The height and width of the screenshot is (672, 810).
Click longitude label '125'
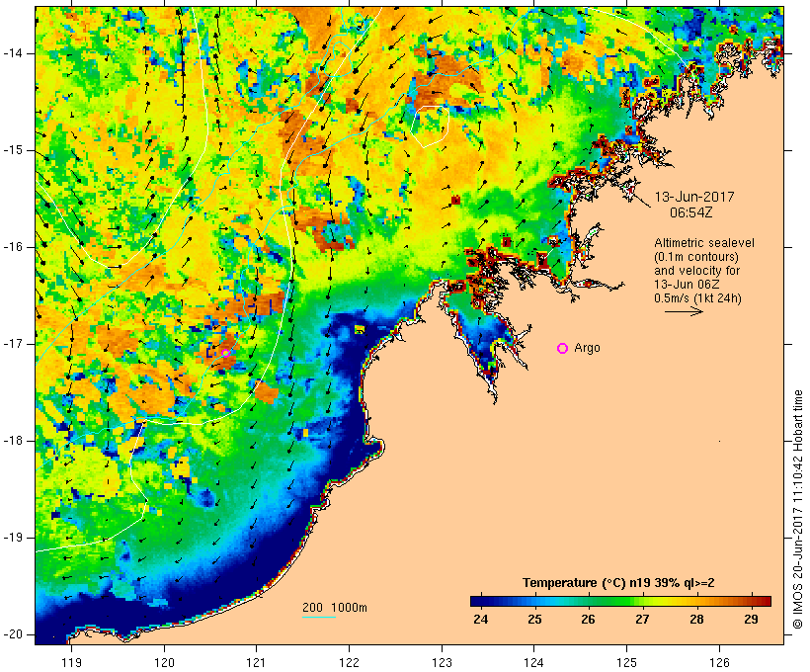[x=626, y=662]
